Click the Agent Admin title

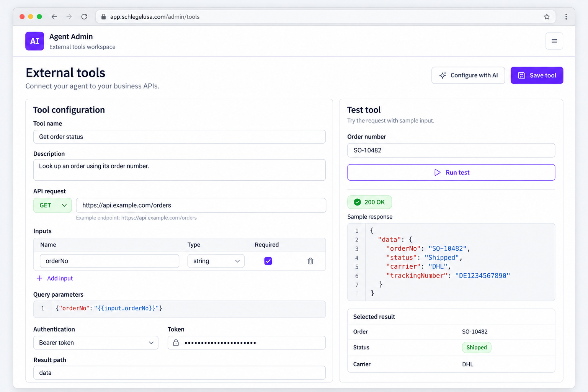click(71, 36)
